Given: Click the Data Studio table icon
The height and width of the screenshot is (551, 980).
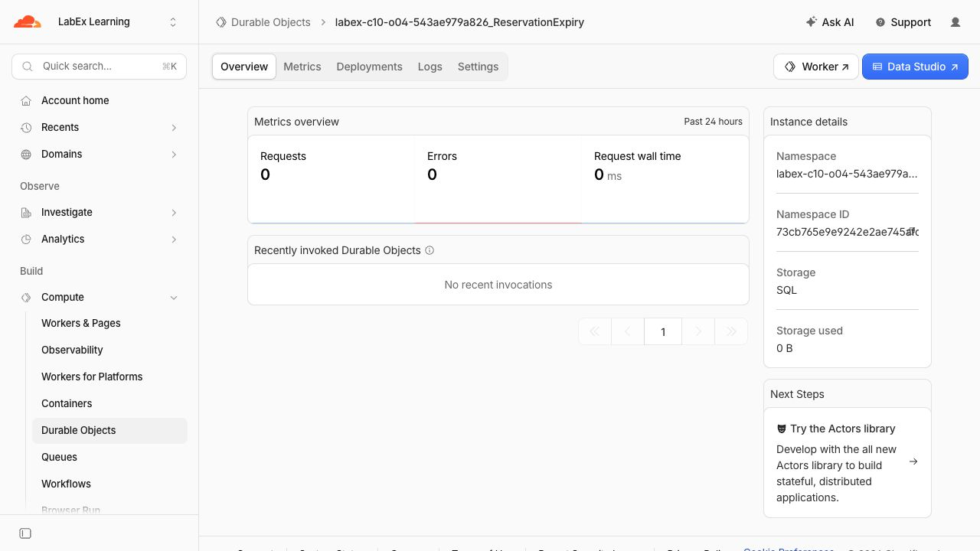Looking at the screenshot, I should pos(877,67).
